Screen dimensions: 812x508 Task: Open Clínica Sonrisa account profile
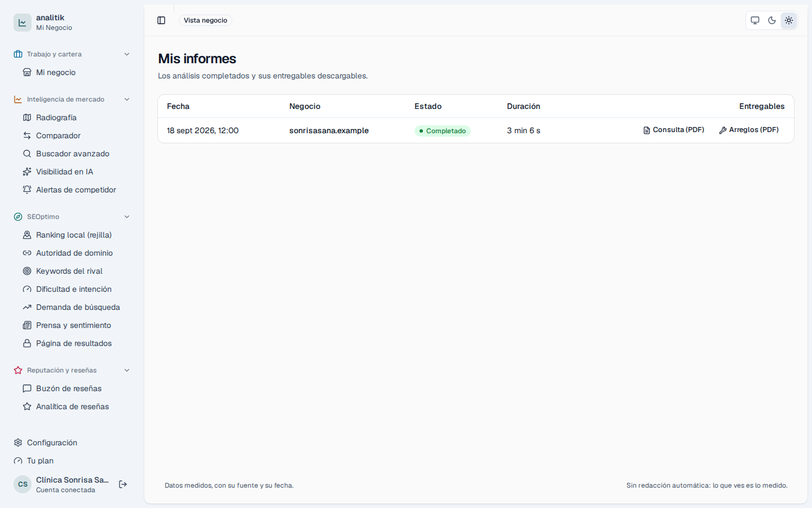coord(62,484)
